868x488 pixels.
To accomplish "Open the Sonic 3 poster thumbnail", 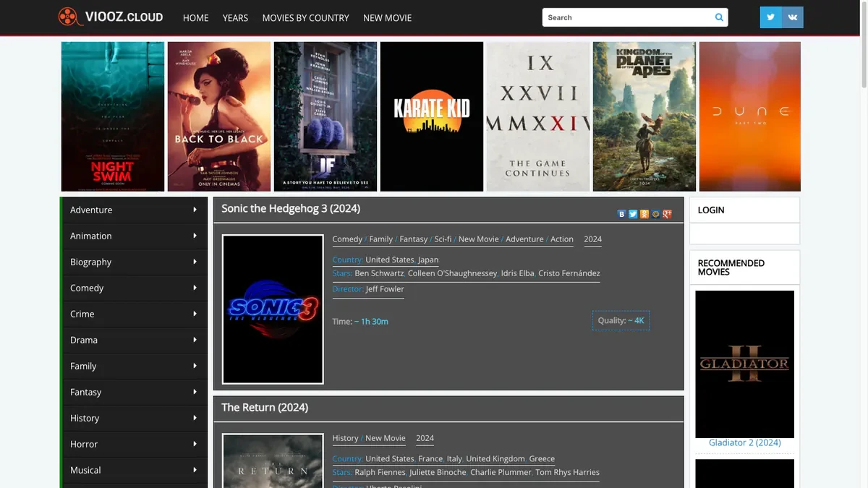I will click(x=273, y=309).
